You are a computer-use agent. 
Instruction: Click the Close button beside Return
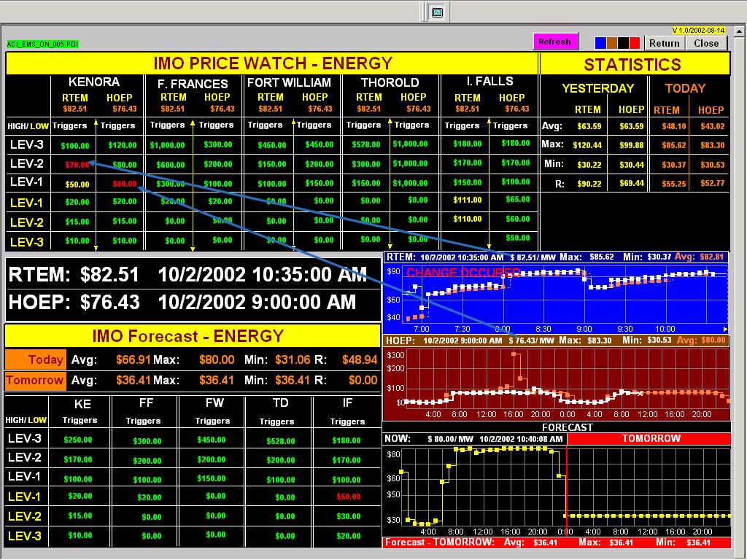706,43
